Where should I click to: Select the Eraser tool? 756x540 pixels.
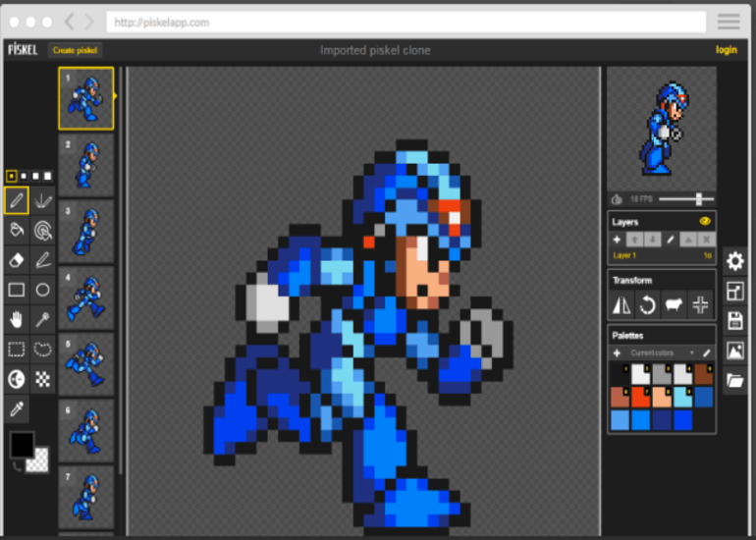[x=17, y=260]
